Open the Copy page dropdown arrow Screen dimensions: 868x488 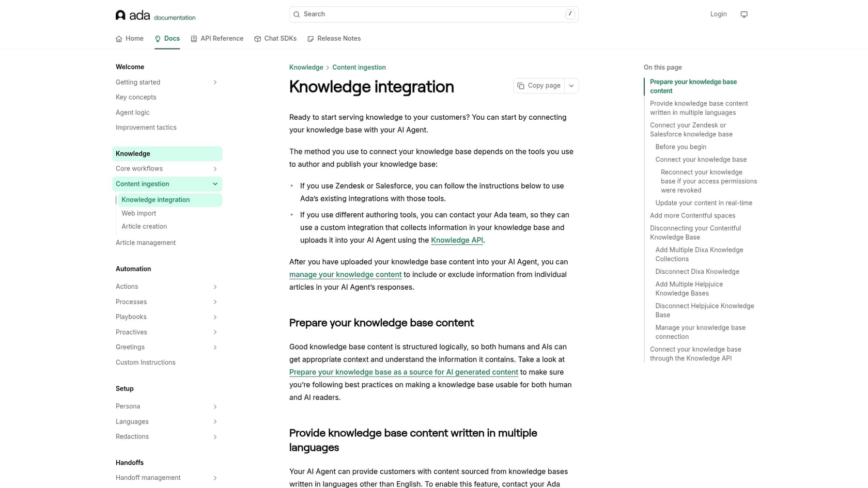click(571, 86)
